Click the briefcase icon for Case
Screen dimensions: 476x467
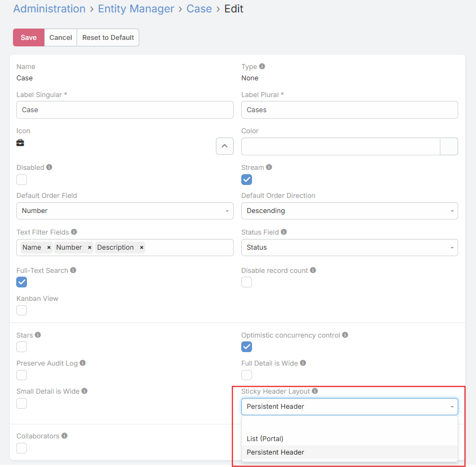pos(21,143)
